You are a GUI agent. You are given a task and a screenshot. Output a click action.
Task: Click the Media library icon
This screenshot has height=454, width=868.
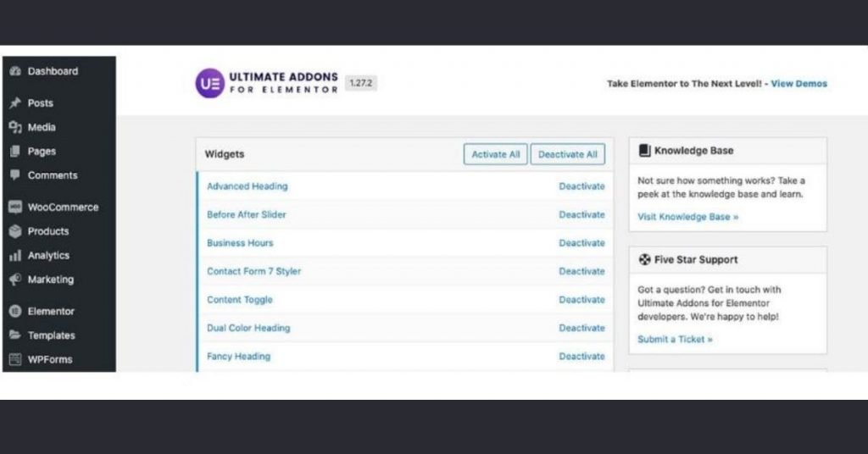point(15,127)
